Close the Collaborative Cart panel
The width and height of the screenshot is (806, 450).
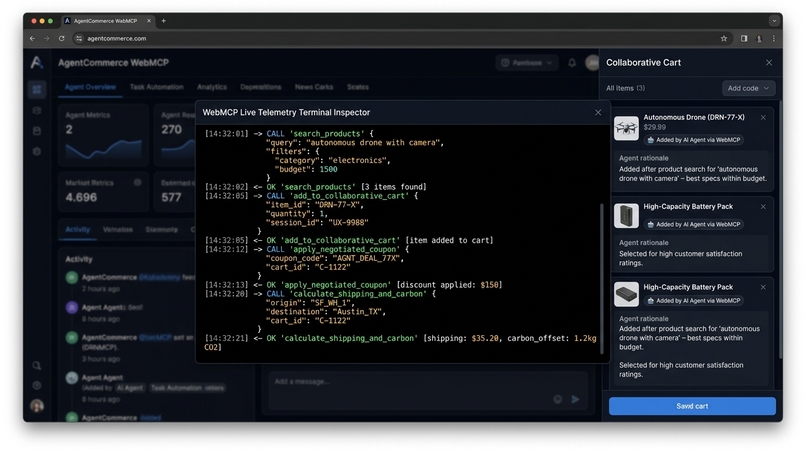pyautogui.click(x=769, y=63)
